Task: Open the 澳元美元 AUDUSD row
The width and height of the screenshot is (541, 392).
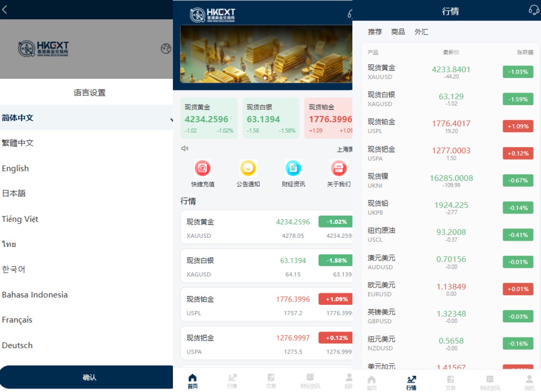Action: 450,262
